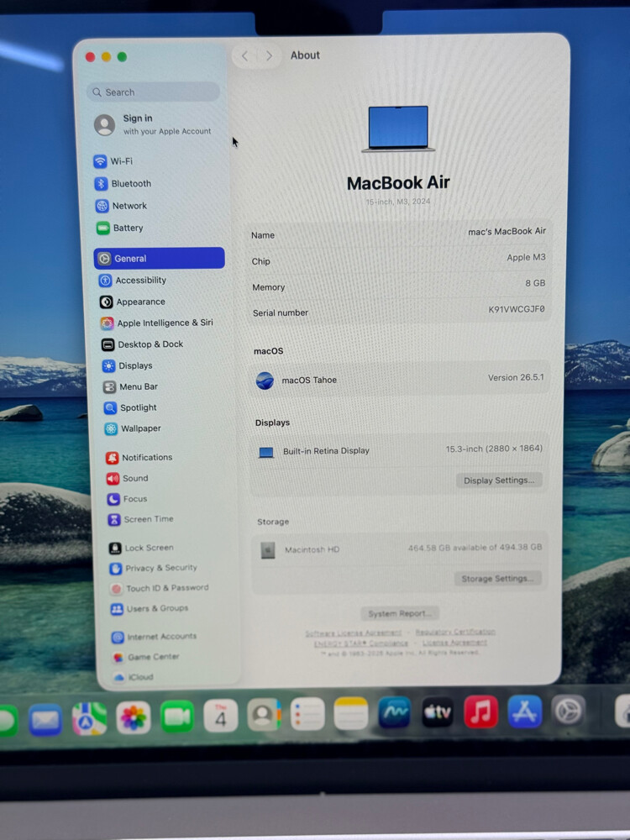
Task: Click the MacBook Air laptop image
Action: tap(398, 129)
